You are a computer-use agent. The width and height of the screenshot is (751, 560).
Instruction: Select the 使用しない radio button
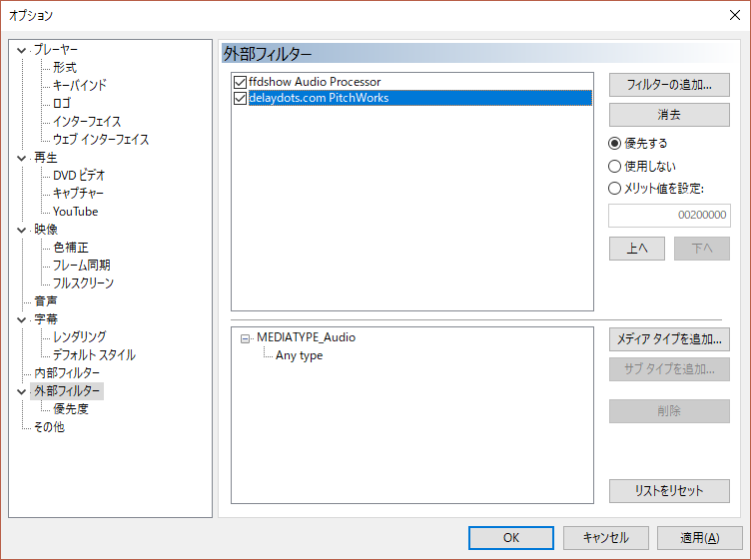(x=614, y=166)
